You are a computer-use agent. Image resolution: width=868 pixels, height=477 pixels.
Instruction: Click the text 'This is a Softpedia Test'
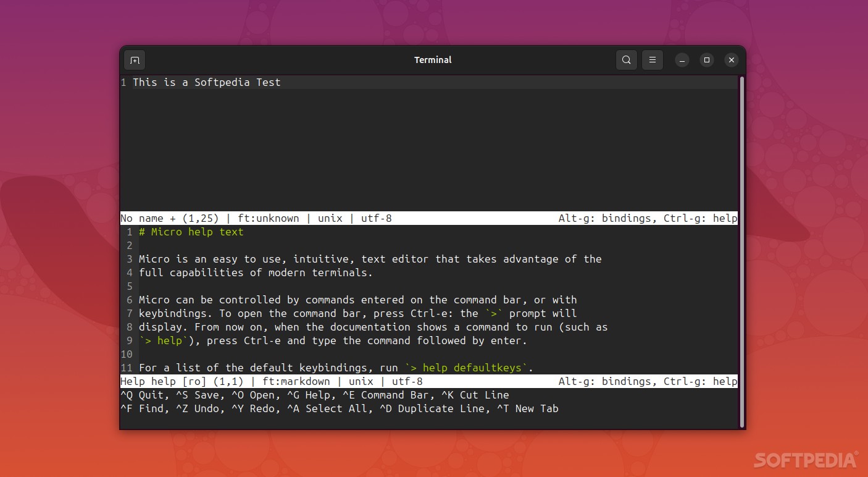pos(207,82)
